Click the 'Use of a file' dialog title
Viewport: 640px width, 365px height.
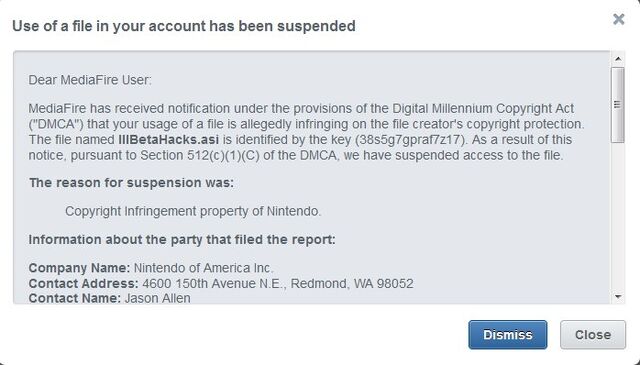[184, 26]
